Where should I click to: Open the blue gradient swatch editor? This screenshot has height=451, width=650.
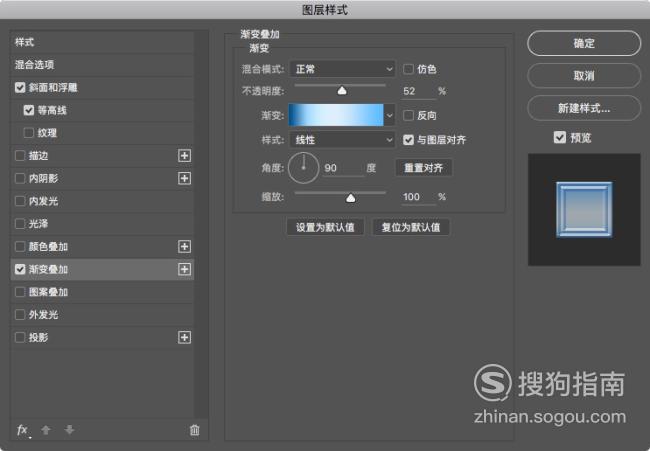[336, 115]
